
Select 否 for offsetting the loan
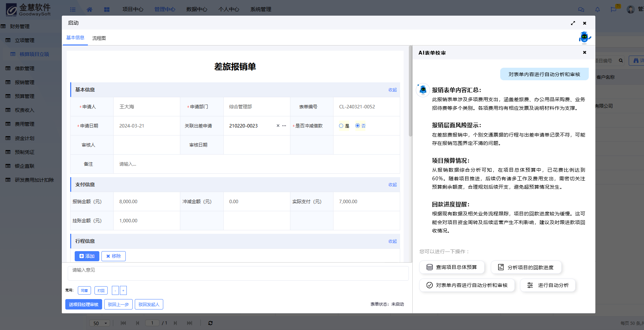357,126
